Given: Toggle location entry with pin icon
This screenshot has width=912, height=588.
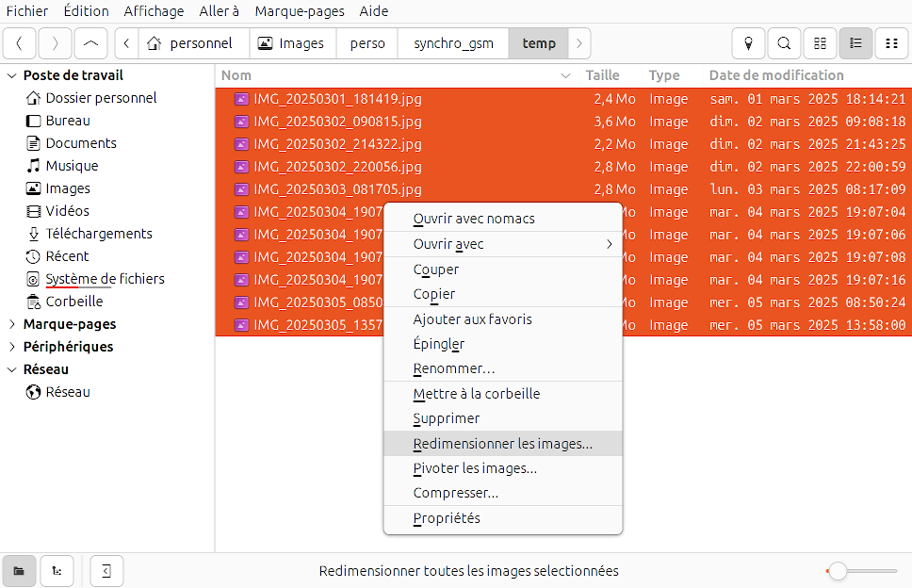Looking at the screenshot, I should click(x=749, y=43).
